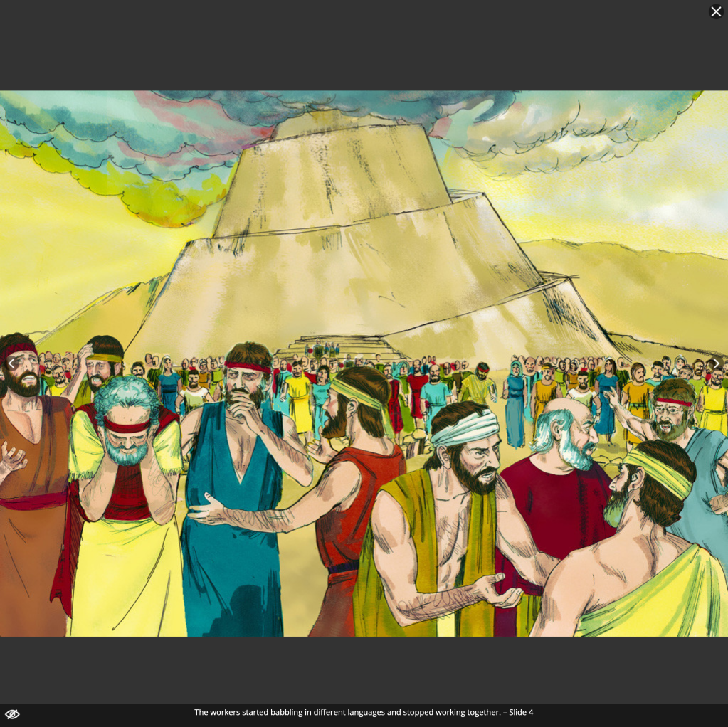Close the lightbox with the X icon

coord(716,11)
